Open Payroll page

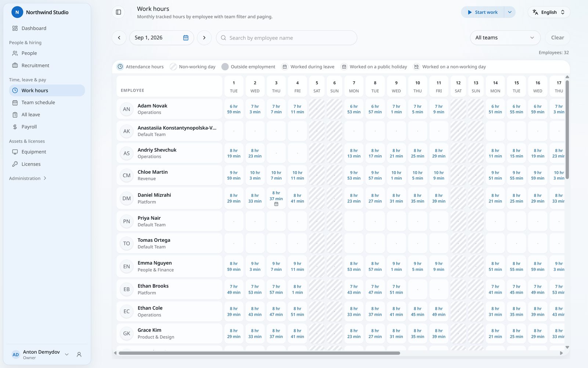coord(47,127)
